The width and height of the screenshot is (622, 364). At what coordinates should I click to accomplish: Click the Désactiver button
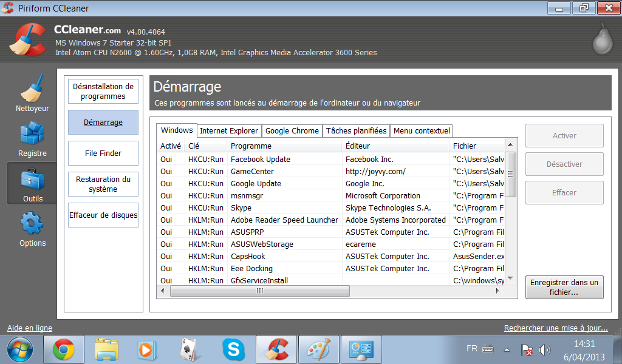(x=564, y=164)
